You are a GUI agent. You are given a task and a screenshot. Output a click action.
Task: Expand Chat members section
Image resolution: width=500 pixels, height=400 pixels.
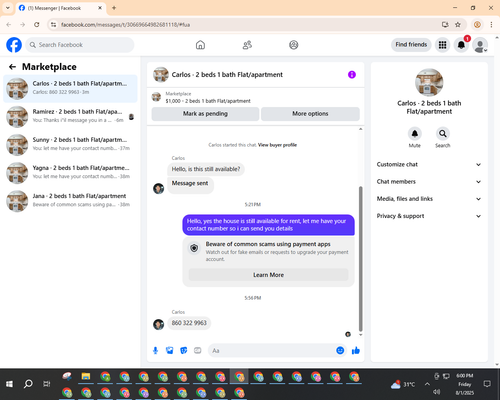pos(429,182)
